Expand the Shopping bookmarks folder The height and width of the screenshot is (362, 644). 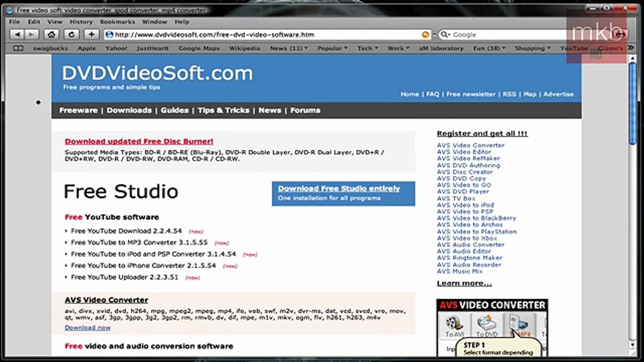pyautogui.click(x=533, y=48)
